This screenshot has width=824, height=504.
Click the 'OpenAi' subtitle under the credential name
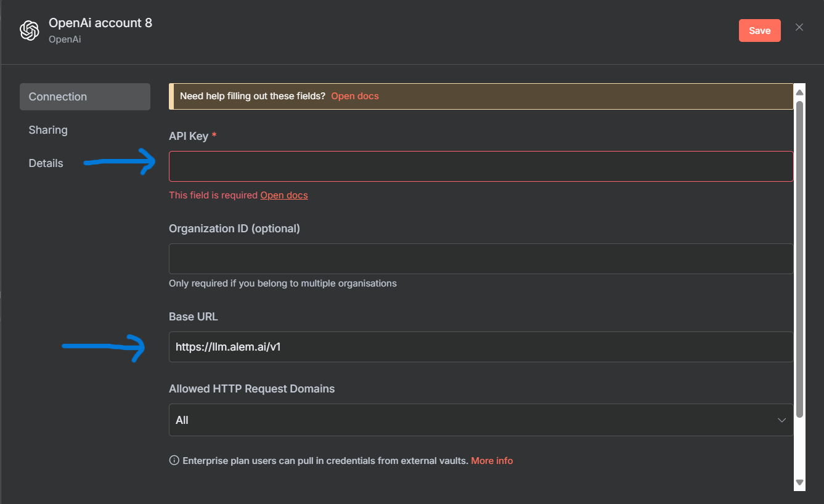(x=65, y=39)
